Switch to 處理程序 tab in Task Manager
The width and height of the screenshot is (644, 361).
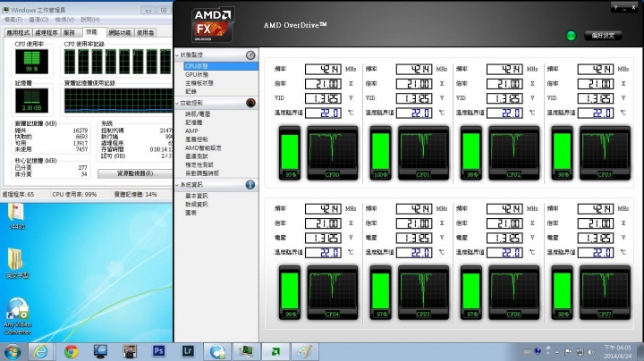(46, 33)
